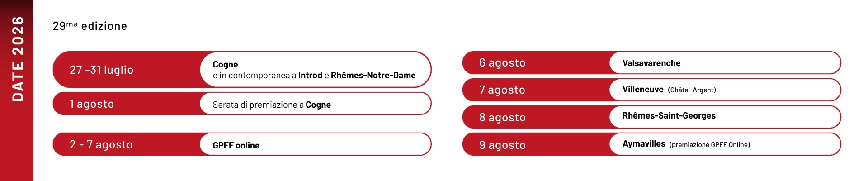Open the GPFF online entry

click(236, 145)
